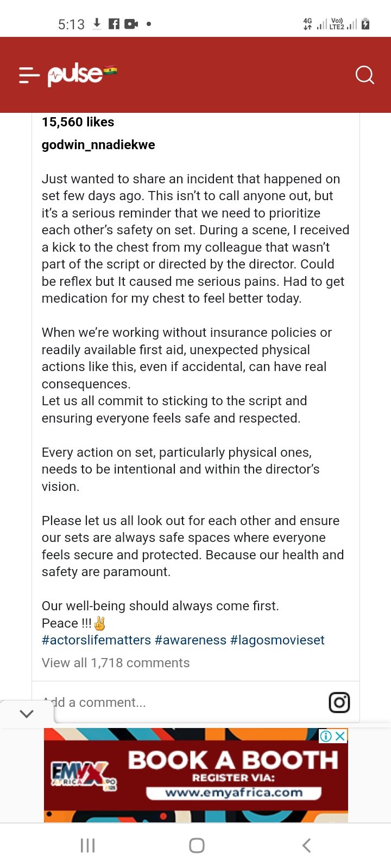Open search with the magnifier icon
Image resolution: width=391 pixels, height=868 pixels.
[365, 75]
